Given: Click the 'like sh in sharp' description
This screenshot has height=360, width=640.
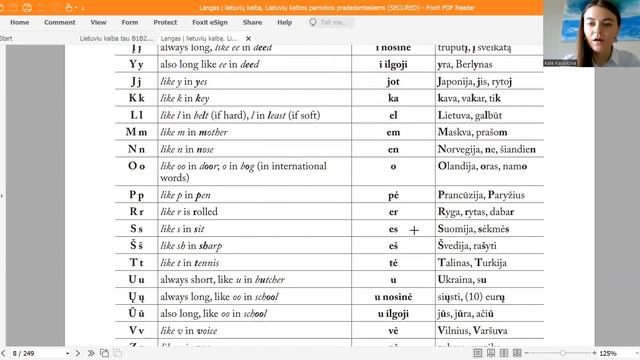Looking at the screenshot, I should click(191, 246).
